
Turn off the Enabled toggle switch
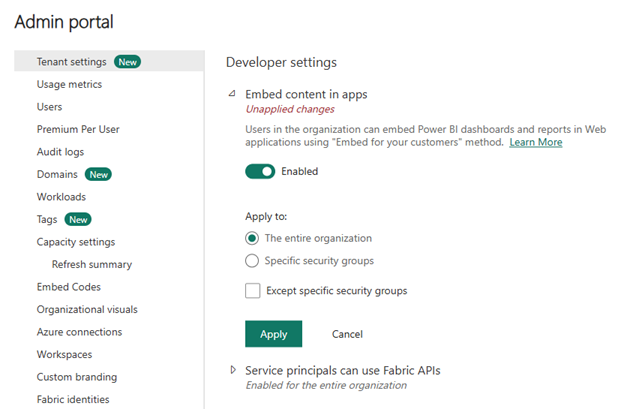point(260,171)
